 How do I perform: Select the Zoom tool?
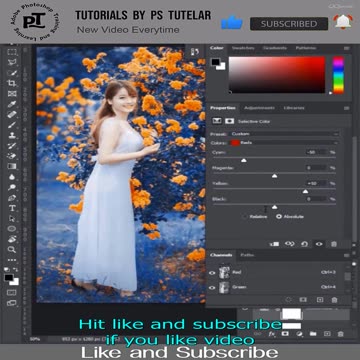click(x=12, y=249)
